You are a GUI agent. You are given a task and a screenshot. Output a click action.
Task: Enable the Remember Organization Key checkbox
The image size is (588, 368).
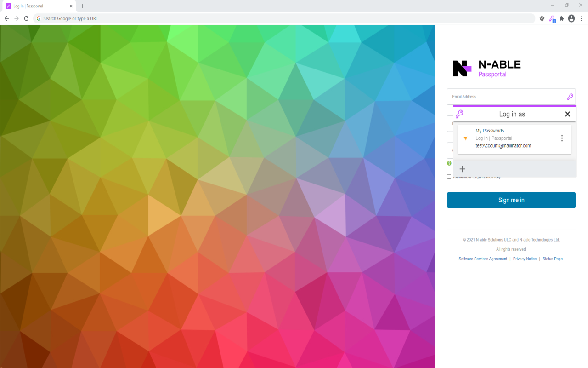click(x=449, y=176)
